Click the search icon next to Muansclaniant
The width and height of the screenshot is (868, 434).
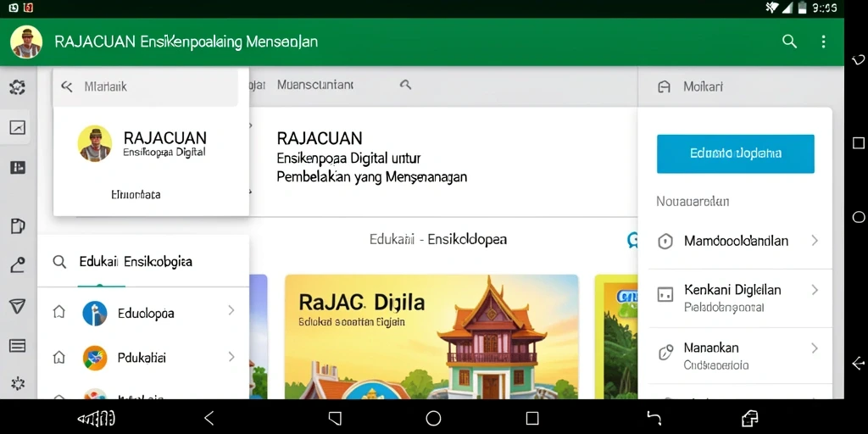pyautogui.click(x=406, y=85)
